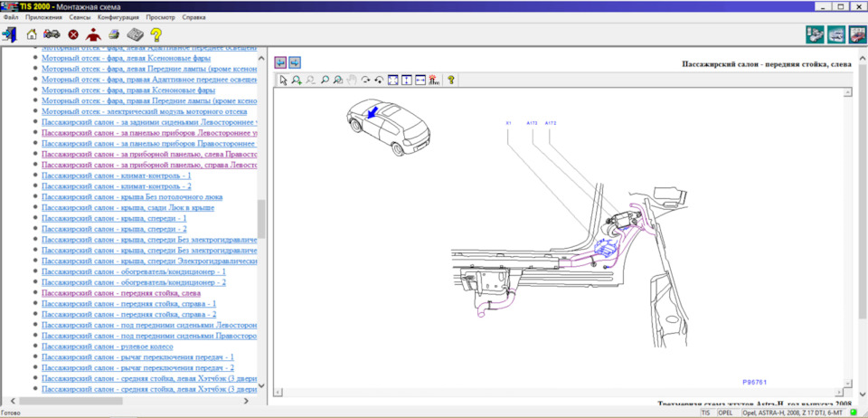Open the red car application icon
The width and height of the screenshot is (868, 418).
click(x=857, y=35)
